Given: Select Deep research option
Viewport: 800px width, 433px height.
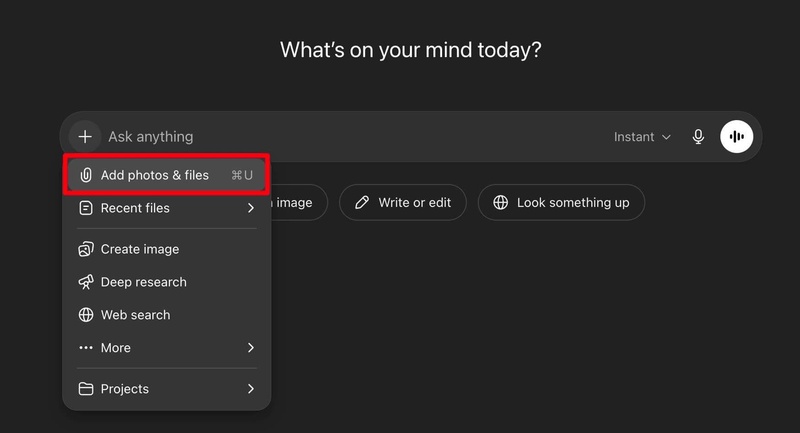Looking at the screenshot, I should [166, 282].
